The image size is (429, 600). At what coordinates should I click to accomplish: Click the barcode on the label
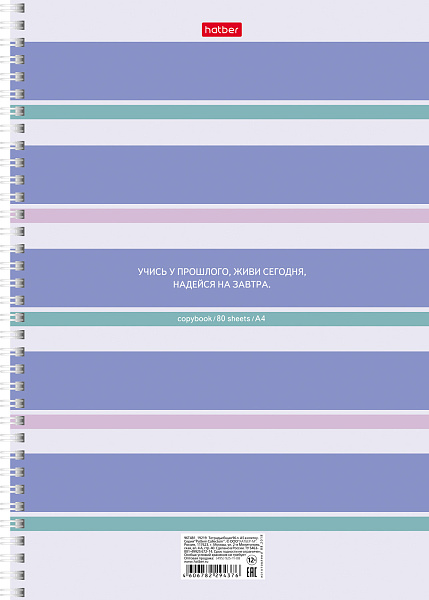214,569
